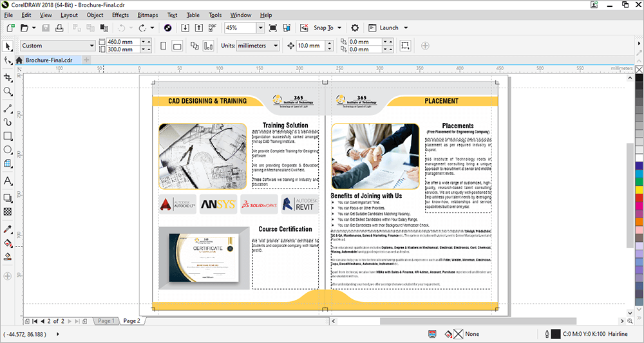
Task: Switch to the Page 1 tab
Action: [106, 321]
